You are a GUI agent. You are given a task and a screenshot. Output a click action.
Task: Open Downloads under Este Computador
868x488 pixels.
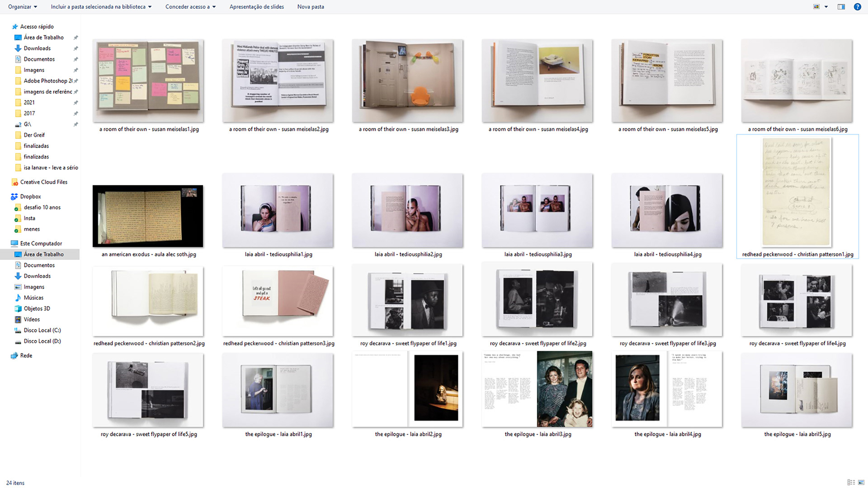coord(37,276)
